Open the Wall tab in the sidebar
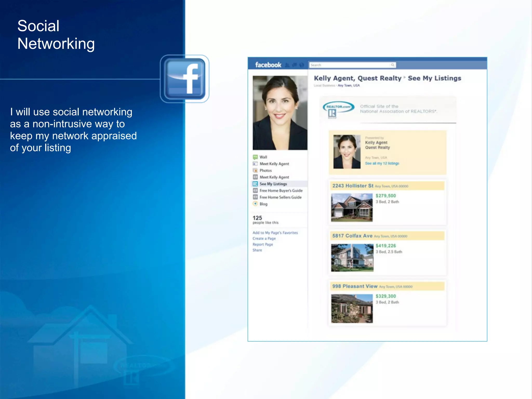This screenshot has height=399, width=532. click(x=263, y=157)
